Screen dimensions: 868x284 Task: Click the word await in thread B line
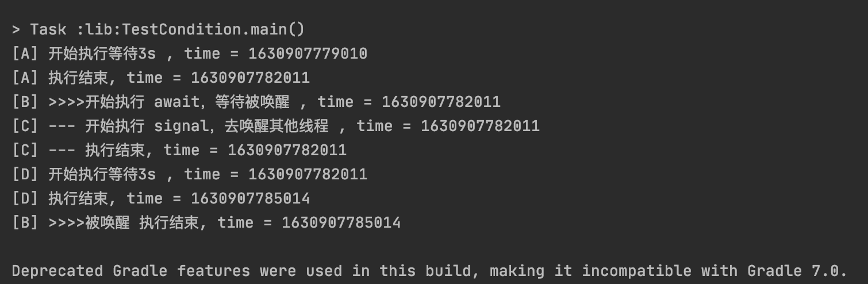pos(176,102)
